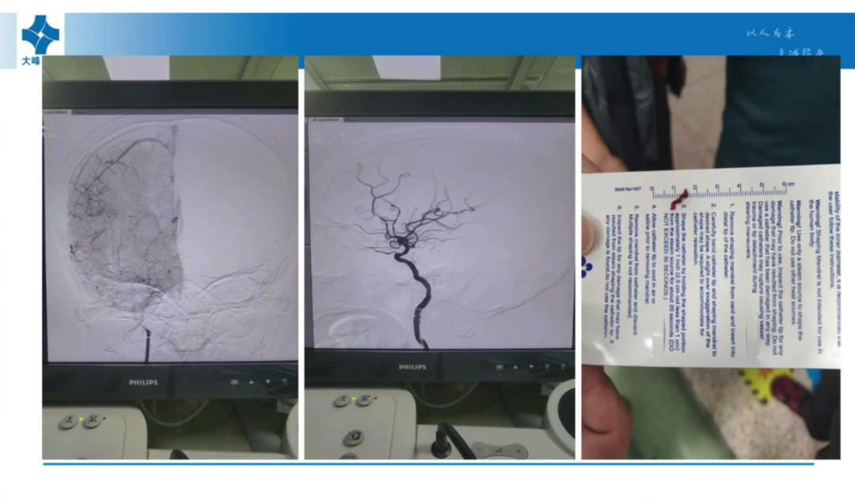
Task: Click the PHILIPS logo on the left monitor
Action: pos(142,382)
